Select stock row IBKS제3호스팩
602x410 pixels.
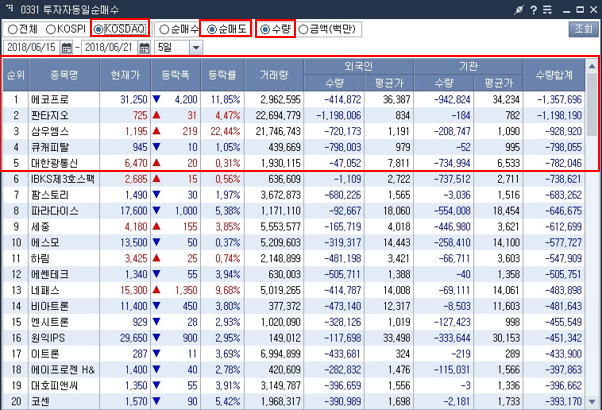294,179
